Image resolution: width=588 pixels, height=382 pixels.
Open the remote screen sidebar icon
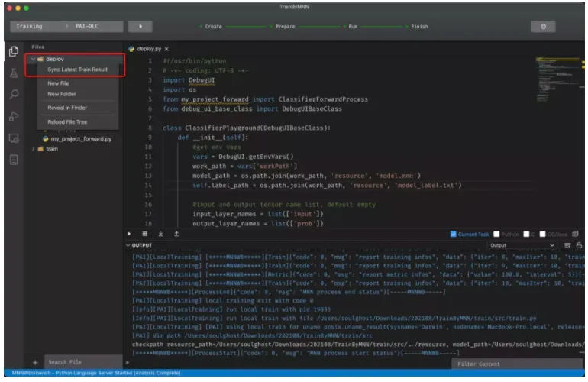pos(14,138)
